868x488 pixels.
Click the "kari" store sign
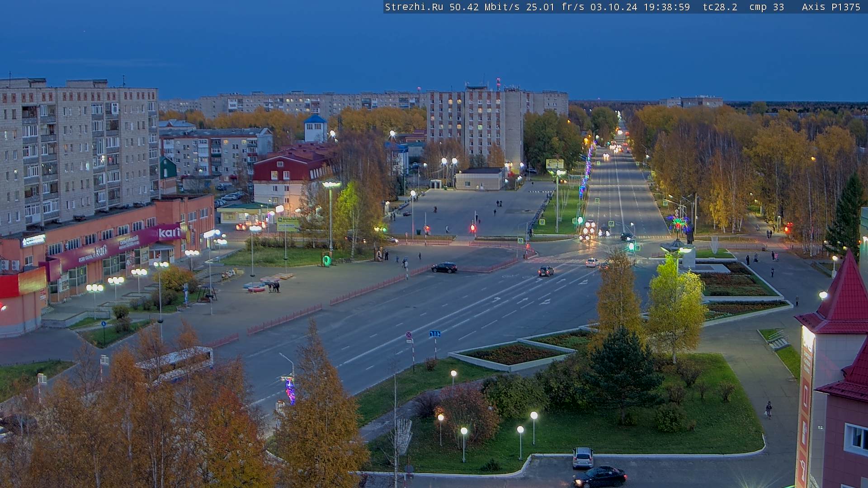(170, 233)
